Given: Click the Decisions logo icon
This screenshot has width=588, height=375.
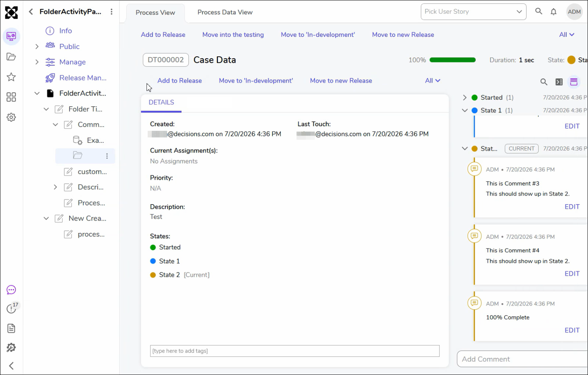Looking at the screenshot, I should [x=11, y=12].
